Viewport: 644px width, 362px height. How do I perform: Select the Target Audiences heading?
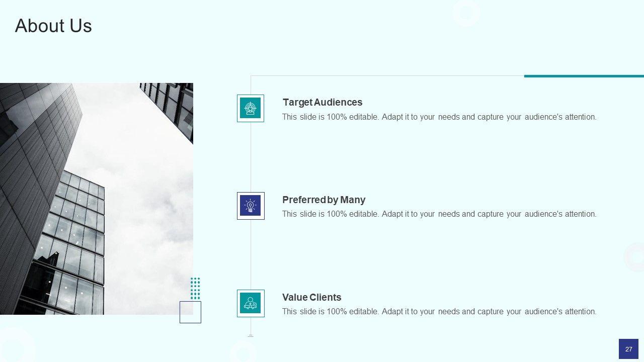(323, 102)
